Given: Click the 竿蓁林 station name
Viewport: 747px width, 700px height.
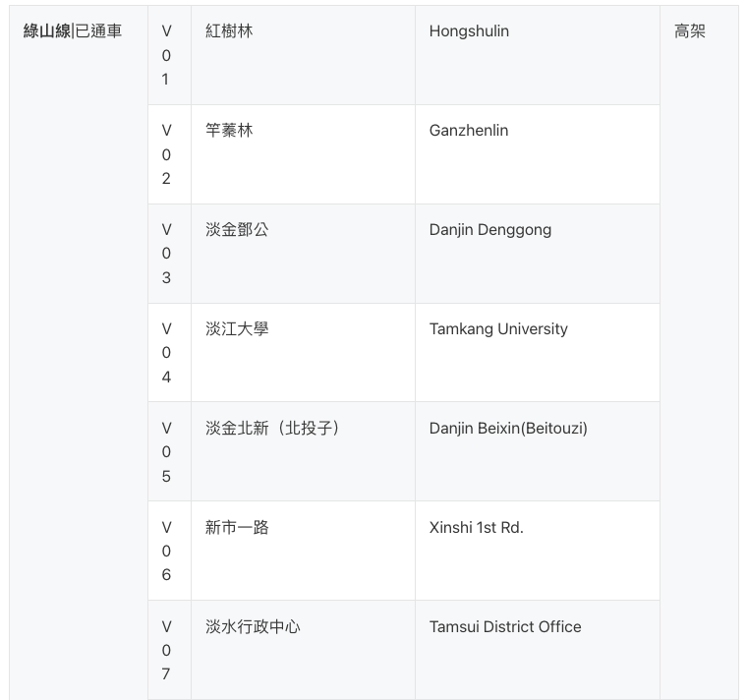Looking at the screenshot, I should click(229, 131).
